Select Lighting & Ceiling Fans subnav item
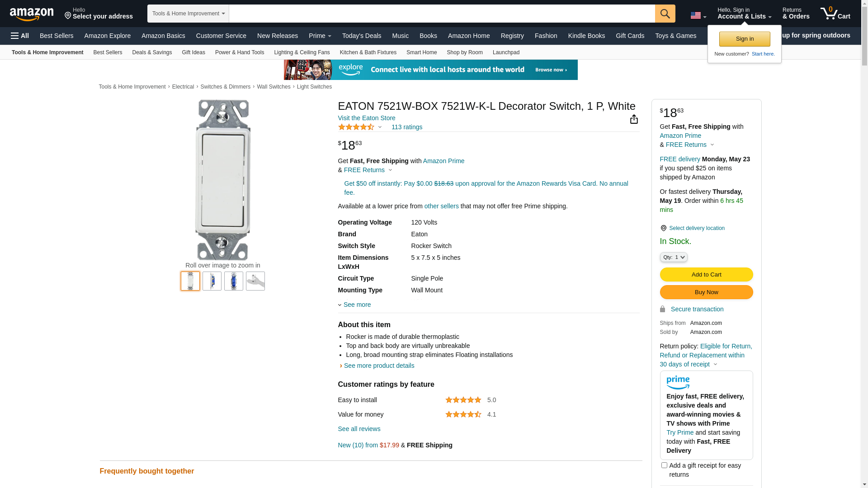 [302, 52]
